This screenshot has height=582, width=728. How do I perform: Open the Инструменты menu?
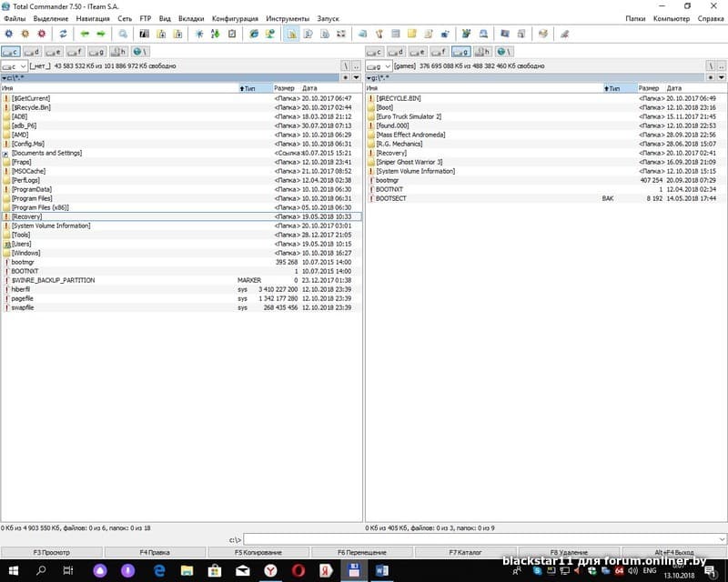click(x=288, y=18)
